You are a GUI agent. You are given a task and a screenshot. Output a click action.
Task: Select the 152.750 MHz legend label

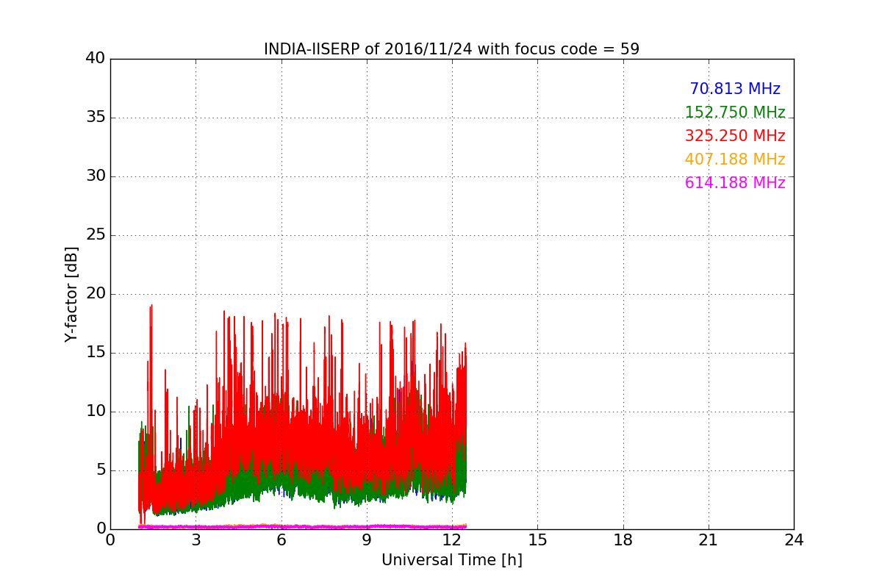click(x=735, y=112)
